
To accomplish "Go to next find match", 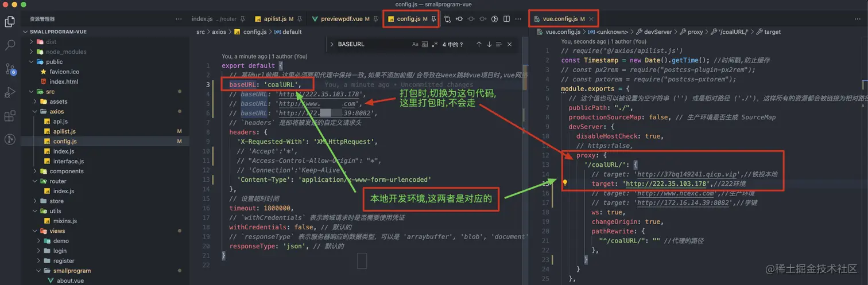I will 489,44.
